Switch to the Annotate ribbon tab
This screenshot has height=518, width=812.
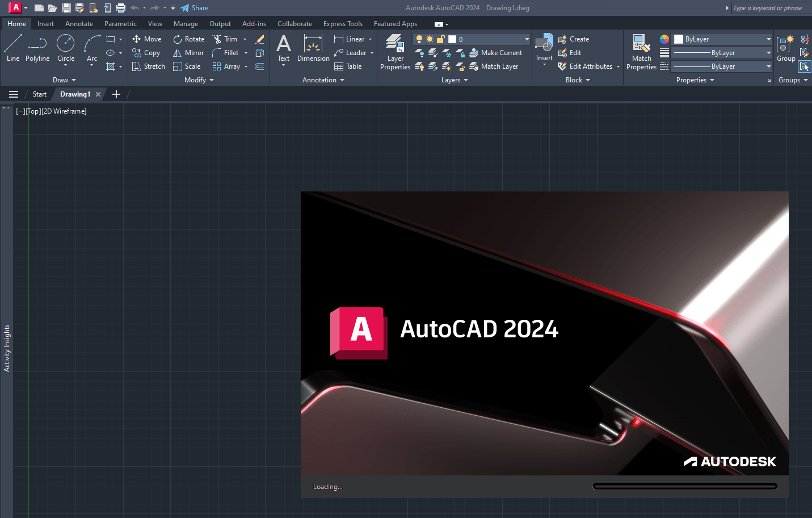tap(79, 24)
